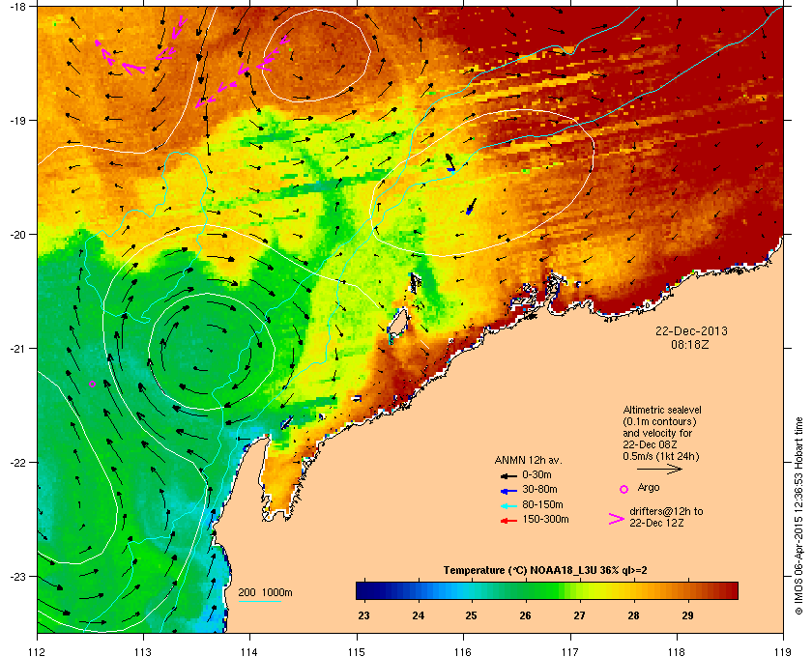Viewport: 812px width, 657px height.
Task: Click the black 0-30m arrow legend icon
Action: [x=508, y=475]
